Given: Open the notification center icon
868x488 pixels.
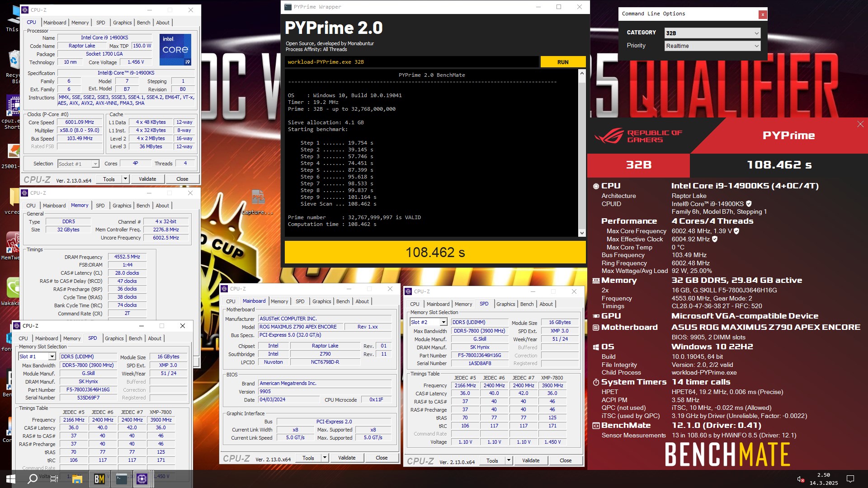Looking at the screenshot, I should point(850,479).
